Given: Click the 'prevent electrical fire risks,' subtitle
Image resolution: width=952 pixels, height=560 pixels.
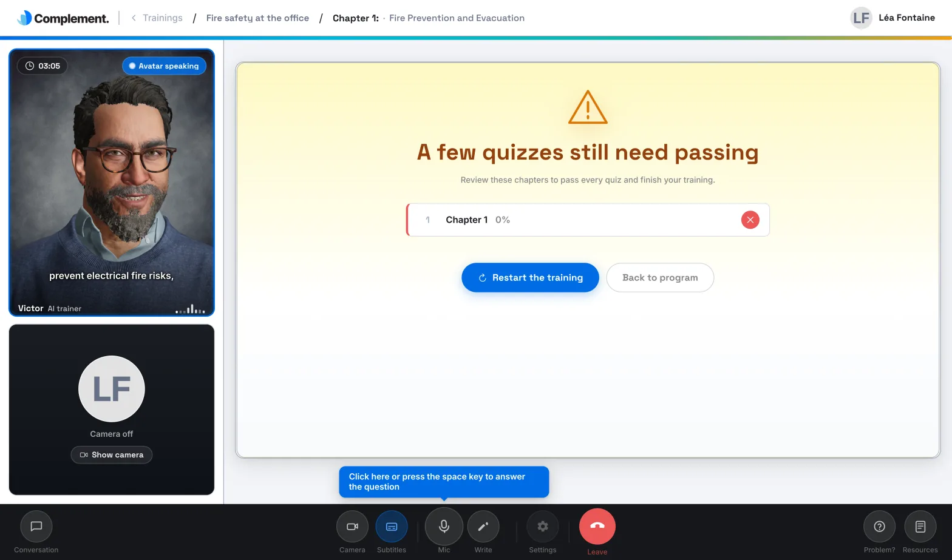Looking at the screenshot, I should pyautogui.click(x=111, y=275).
